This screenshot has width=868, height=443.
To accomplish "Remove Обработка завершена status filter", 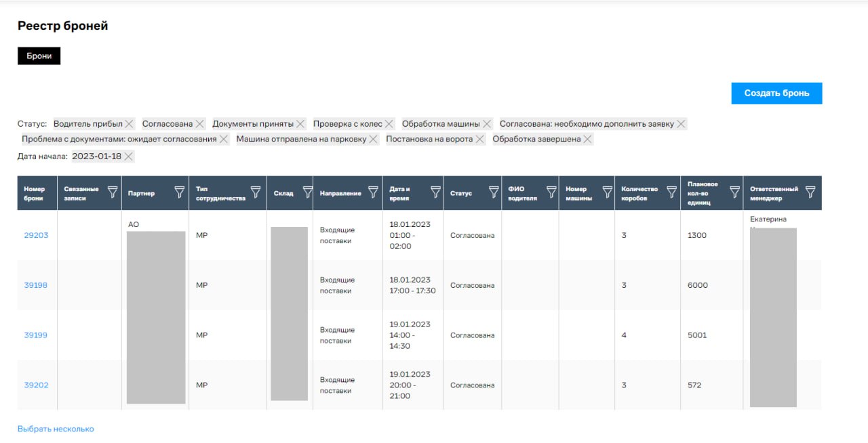I will [x=588, y=139].
